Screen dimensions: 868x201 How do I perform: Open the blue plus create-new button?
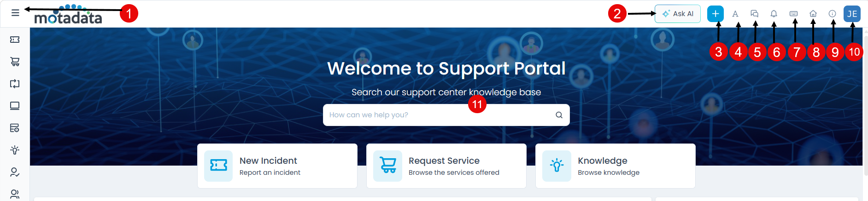[x=716, y=14]
